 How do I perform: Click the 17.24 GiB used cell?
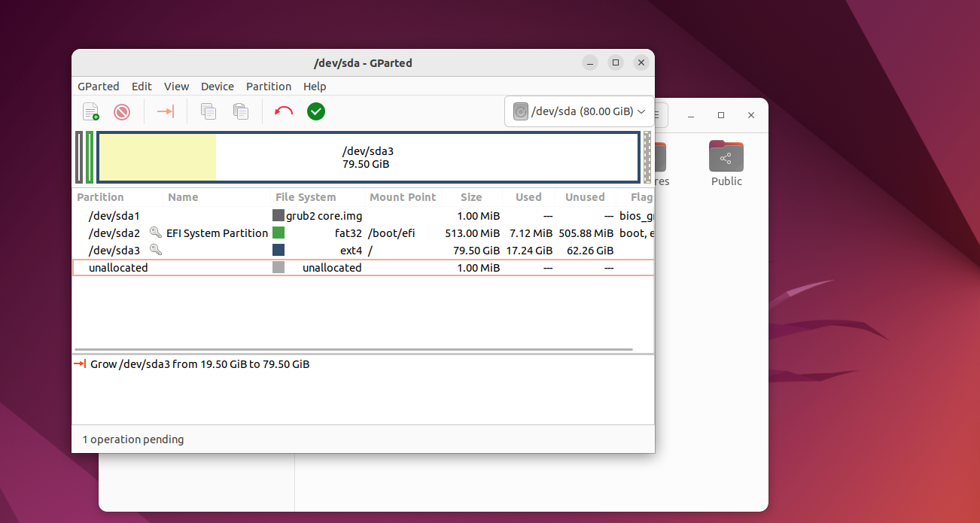529,251
